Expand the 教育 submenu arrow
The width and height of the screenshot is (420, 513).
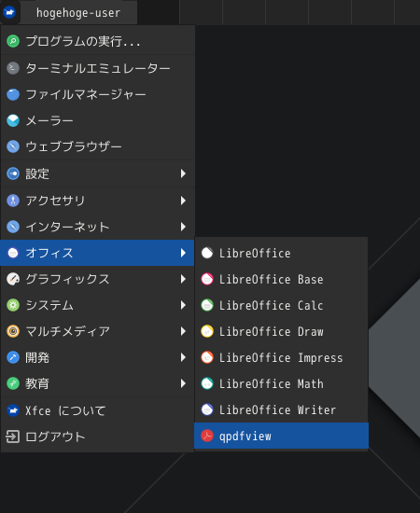183,383
